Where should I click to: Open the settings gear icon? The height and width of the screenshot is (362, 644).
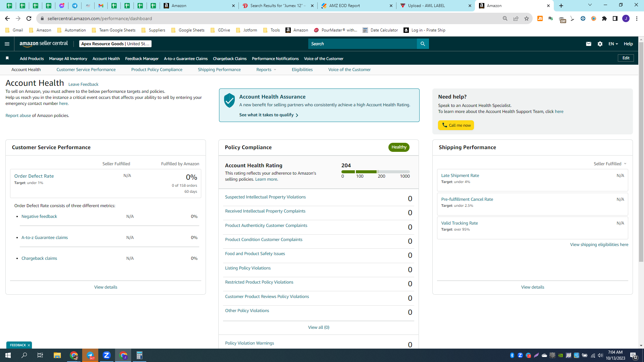(600, 44)
